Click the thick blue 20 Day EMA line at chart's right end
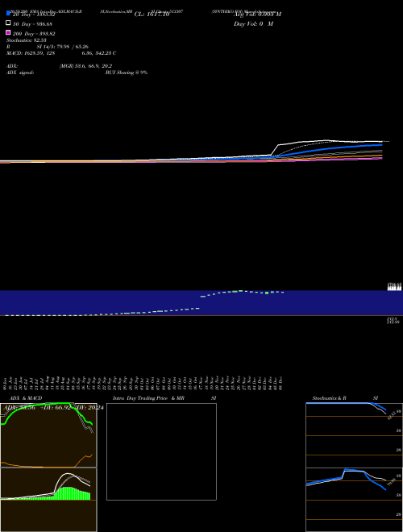Image resolution: width=403 pixels, height=532 pixels. (x=376, y=145)
